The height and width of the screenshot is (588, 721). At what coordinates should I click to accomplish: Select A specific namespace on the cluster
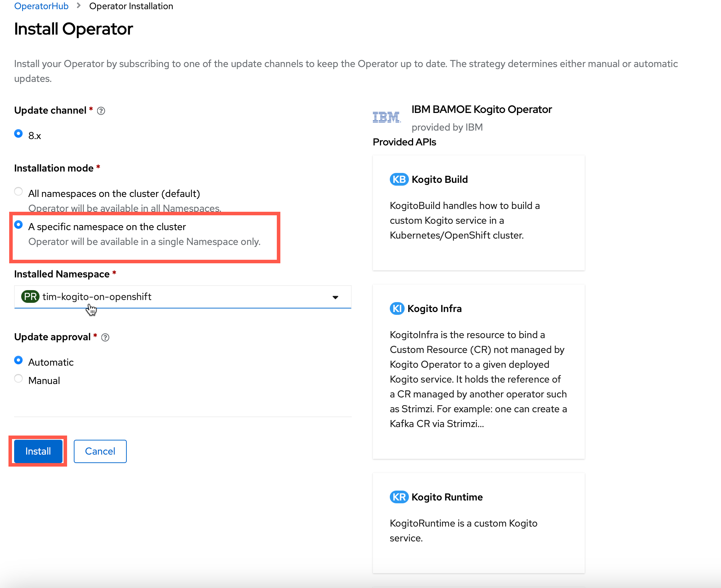18,225
